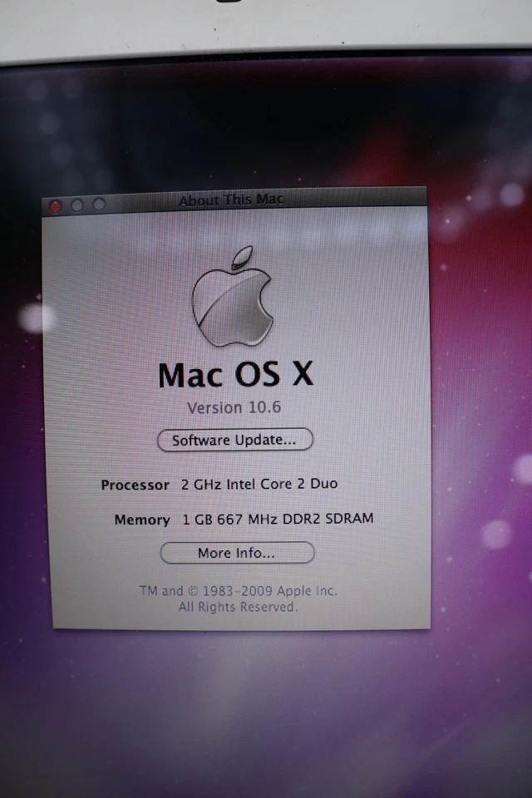Click the Memory label
The image size is (532, 798).
tap(142, 520)
